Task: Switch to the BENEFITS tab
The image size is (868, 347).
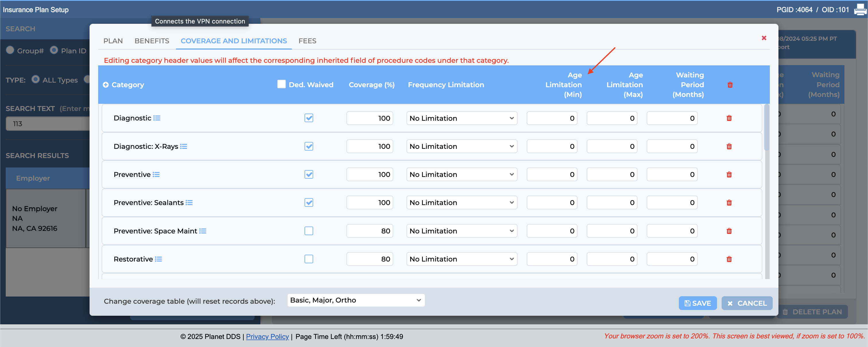Action: tap(152, 41)
